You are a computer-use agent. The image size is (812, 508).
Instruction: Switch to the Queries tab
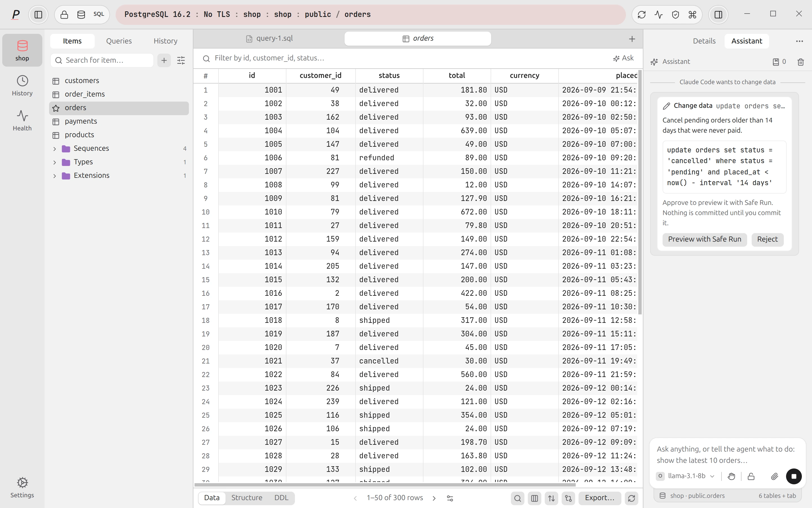[119, 41]
